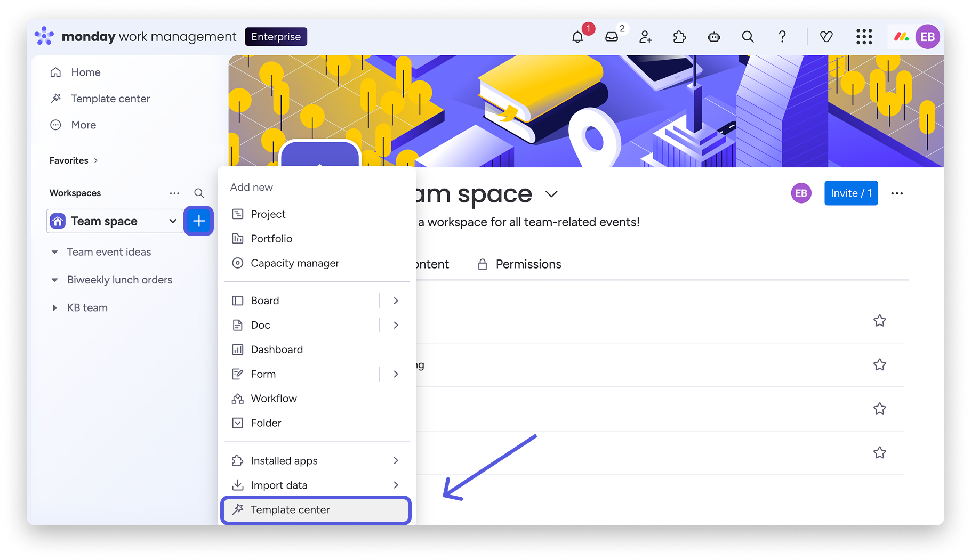The image size is (971, 560).
Task: Expand the Installed apps submenu arrow
Action: click(x=396, y=460)
